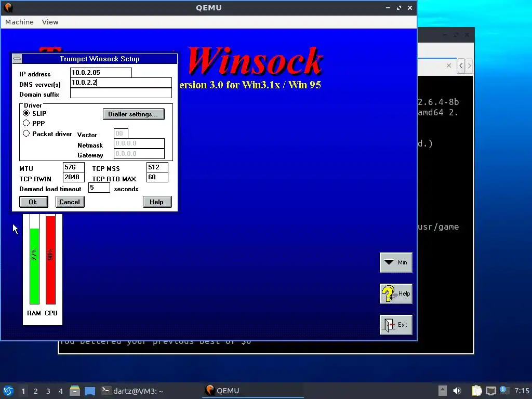Click the Trumpet Winsock Setup title bar
The height and width of the screenshot is (399, 532).
[99, 59]
